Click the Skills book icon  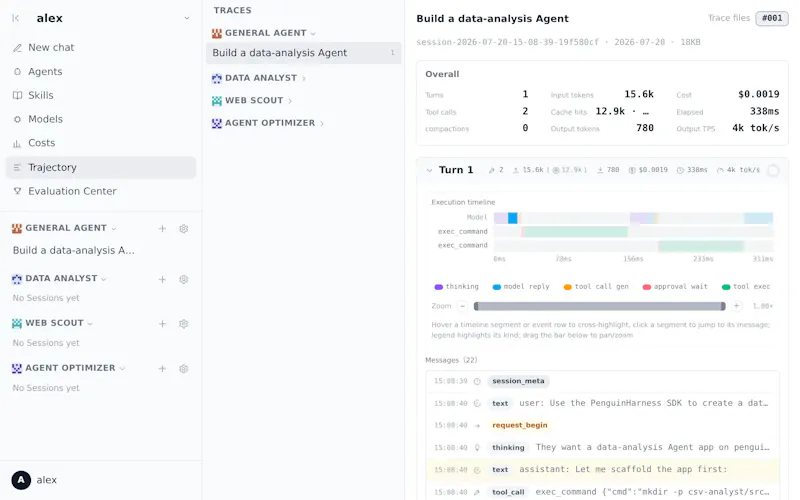pos(17,95)
